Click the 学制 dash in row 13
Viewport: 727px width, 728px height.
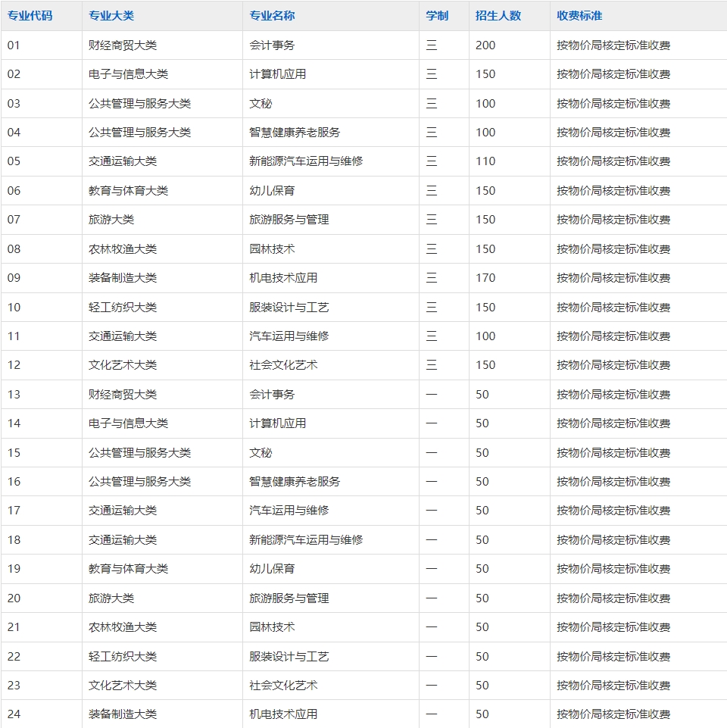coord(432,395)
